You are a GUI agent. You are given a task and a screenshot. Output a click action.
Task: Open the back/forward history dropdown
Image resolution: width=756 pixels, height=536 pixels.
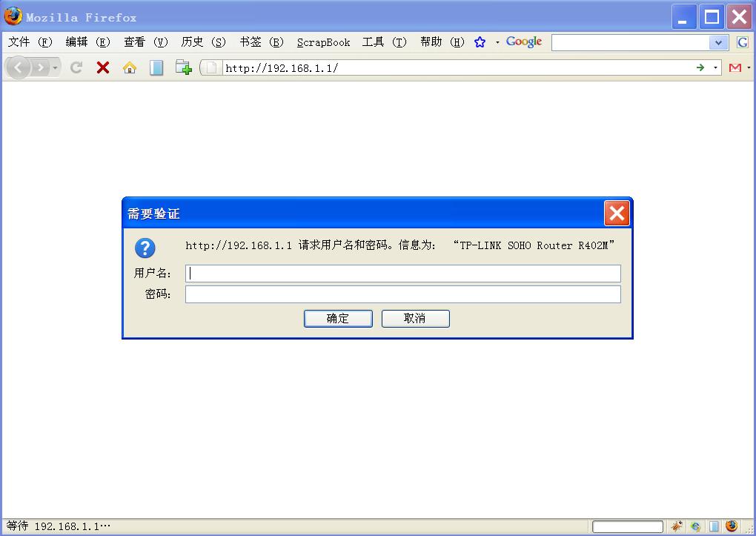pyautogui.click(x=55, y=67)
